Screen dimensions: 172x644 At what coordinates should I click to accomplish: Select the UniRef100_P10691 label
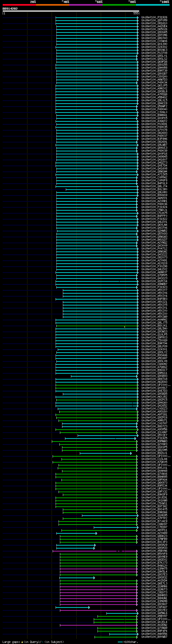point(154,124)
